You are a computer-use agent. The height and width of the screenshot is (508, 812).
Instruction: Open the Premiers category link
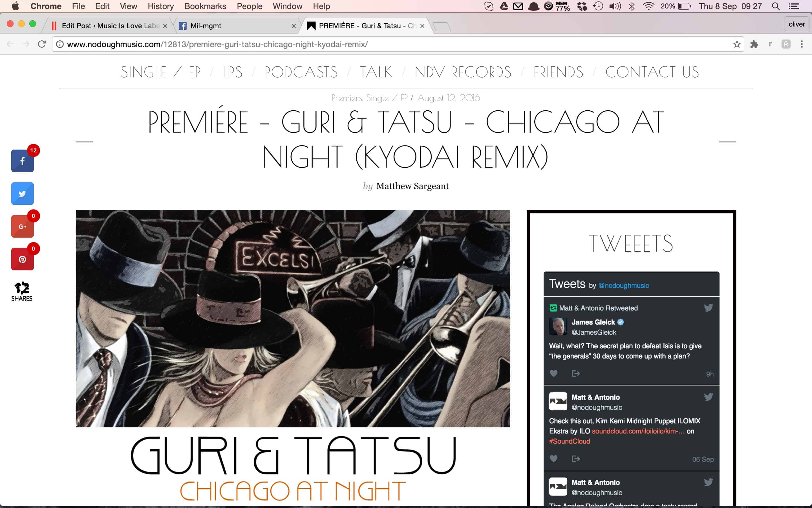coord(347,98)
